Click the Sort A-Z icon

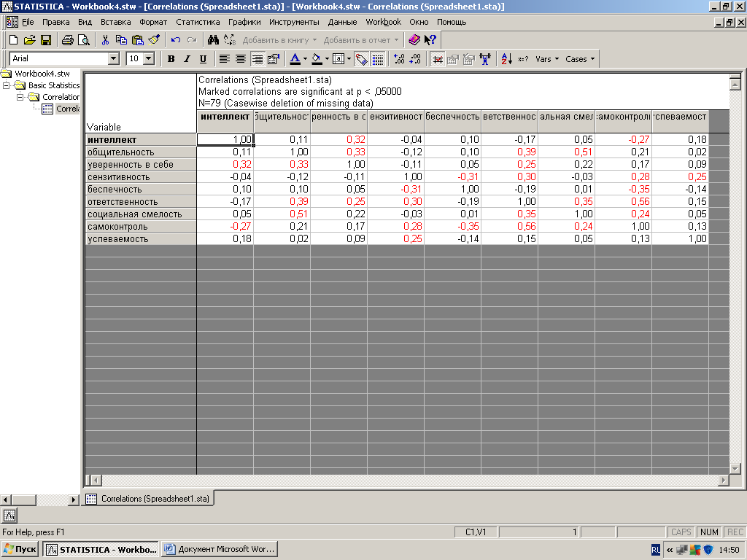[506, 59]
